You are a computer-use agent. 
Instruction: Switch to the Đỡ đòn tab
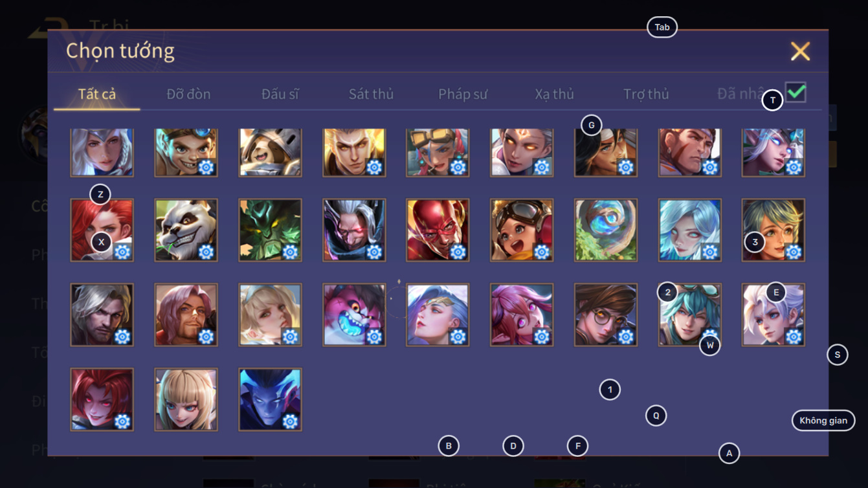tap(188, 94)
